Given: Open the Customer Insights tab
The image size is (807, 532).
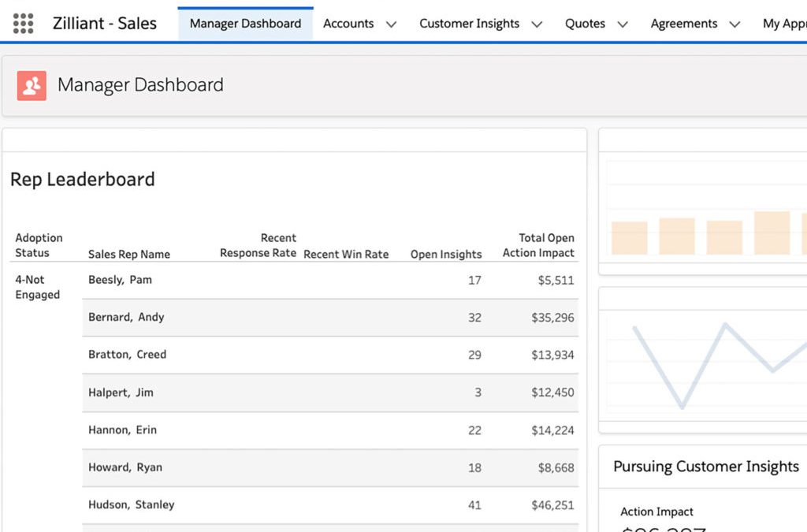Looking at the screenshot, I should click(x=470, y=24).
